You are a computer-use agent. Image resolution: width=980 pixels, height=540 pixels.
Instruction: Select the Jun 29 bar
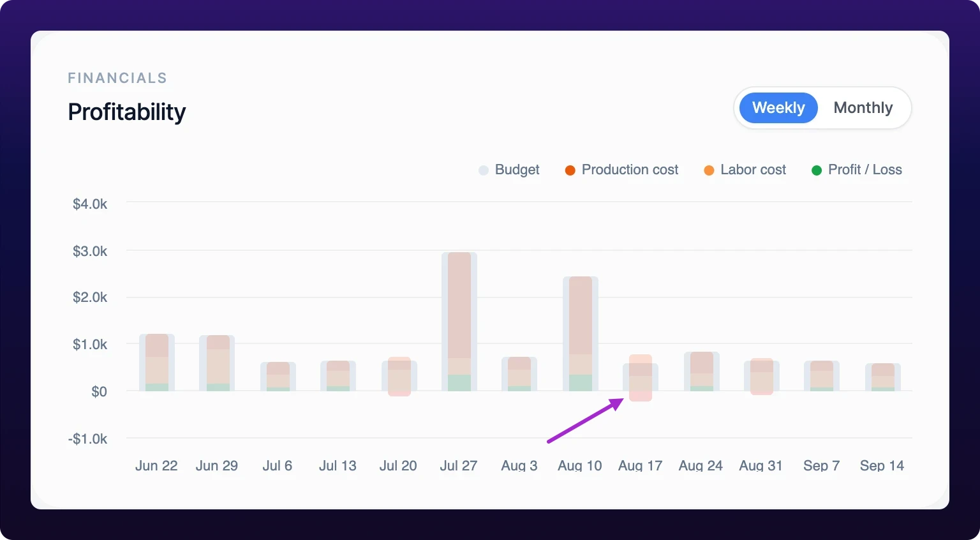[217, 363]
